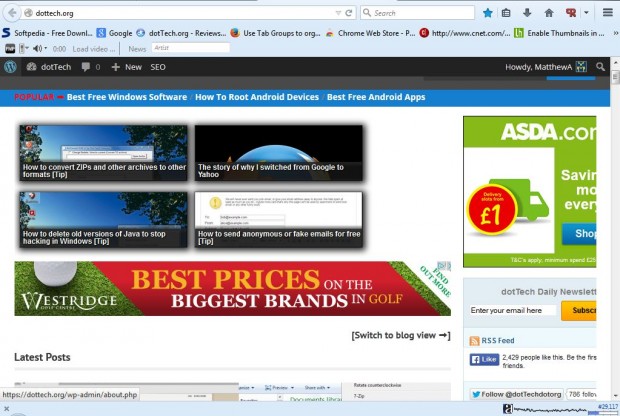The image size is (620, 416).
Task: Reload the dottech.org page
Action: pos(349,13)
